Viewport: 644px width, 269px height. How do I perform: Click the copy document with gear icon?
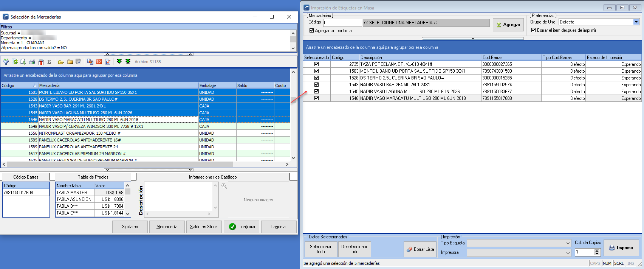[90, 62]
